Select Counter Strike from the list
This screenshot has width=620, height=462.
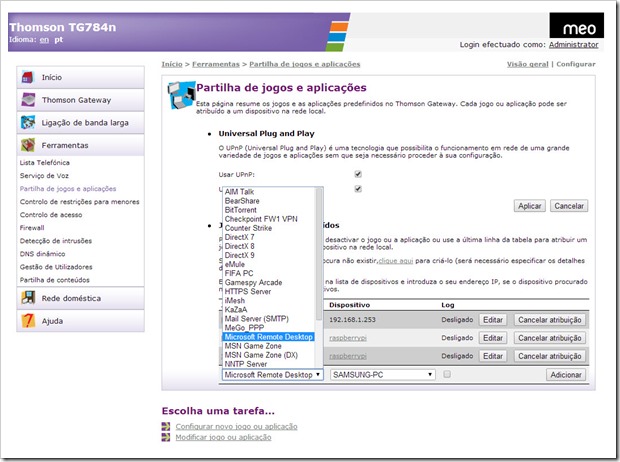[x=248, y=228]
